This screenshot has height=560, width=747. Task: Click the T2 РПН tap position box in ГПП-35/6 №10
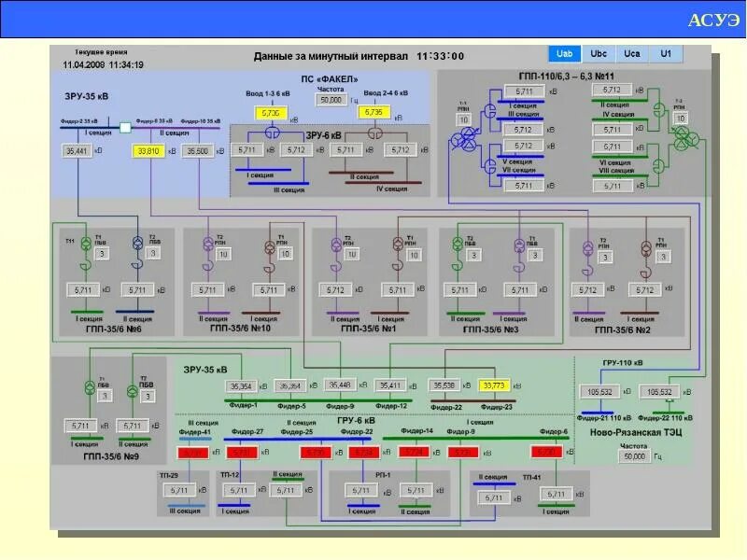click(x=223, y=254)
